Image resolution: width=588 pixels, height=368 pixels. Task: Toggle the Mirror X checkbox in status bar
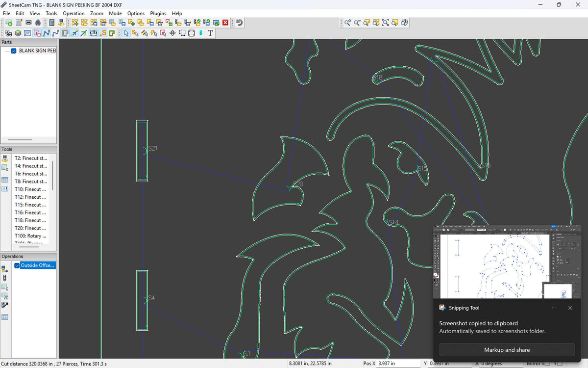pos(547,364)
